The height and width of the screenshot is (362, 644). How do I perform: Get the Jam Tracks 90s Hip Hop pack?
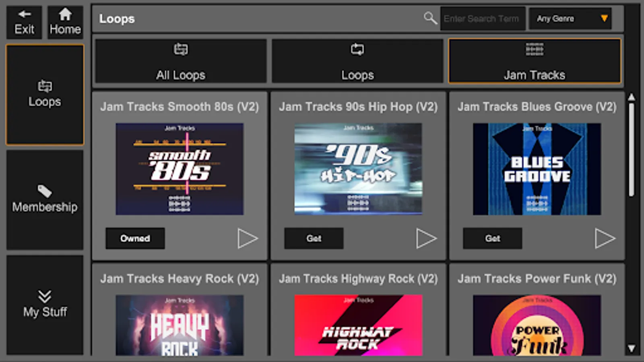point(314,239)
